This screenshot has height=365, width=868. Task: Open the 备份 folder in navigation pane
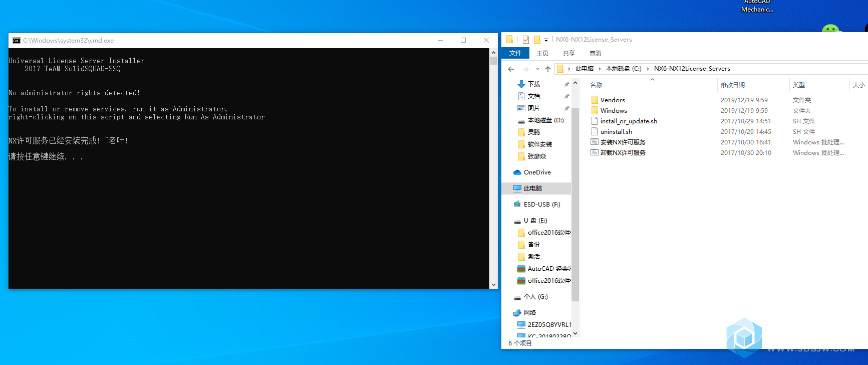pyautogui.click(x=534, y=245)
